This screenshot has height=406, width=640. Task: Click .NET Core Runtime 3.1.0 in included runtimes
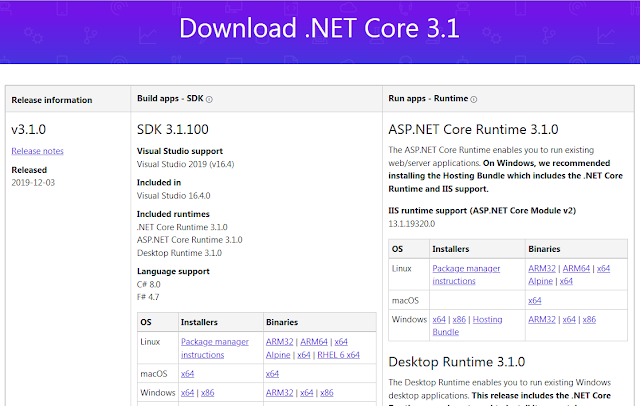pos(182,227)
